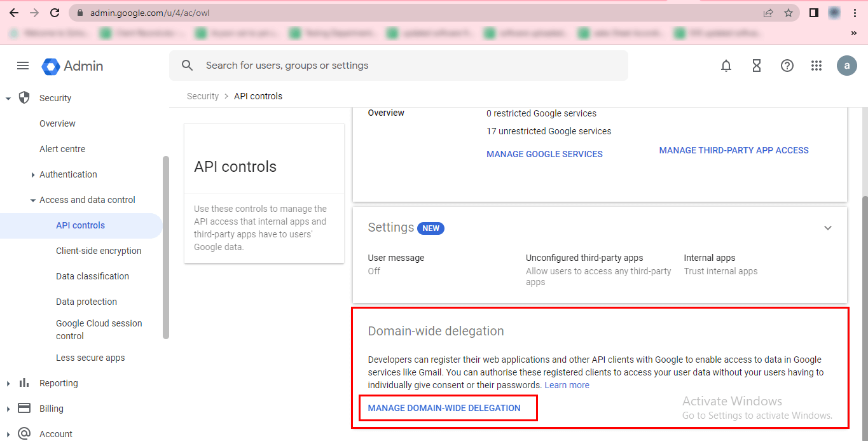This screenshot has width=868, height=441.
Task: Open the account avatar 'a'
Action: tap(847, 66)
